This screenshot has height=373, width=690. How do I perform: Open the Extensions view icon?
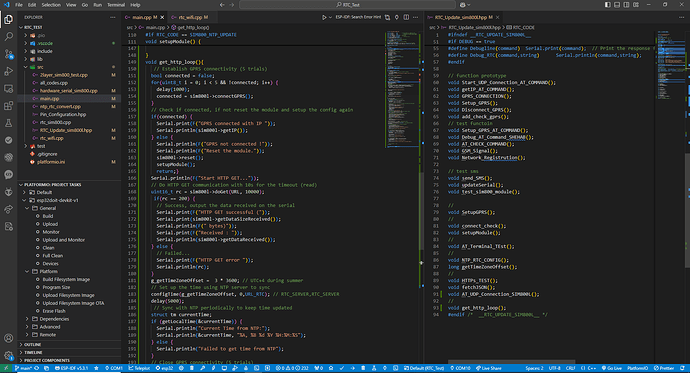coord(8,106)
